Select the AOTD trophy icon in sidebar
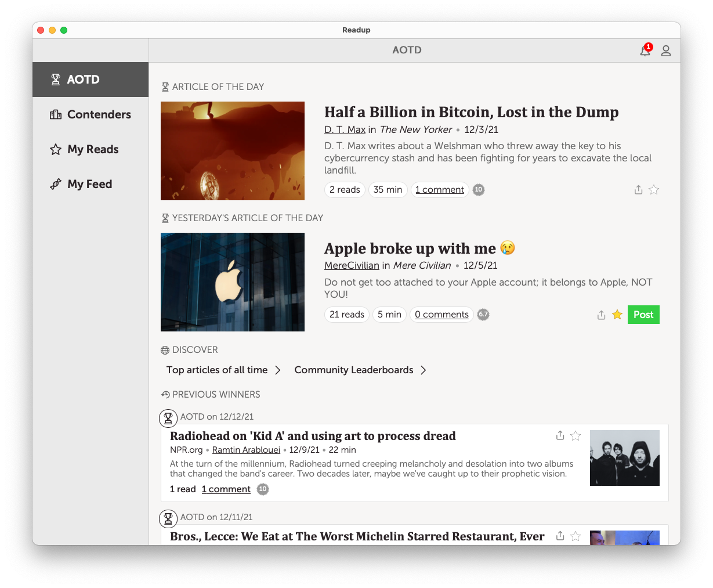 [x=56, y=80]
